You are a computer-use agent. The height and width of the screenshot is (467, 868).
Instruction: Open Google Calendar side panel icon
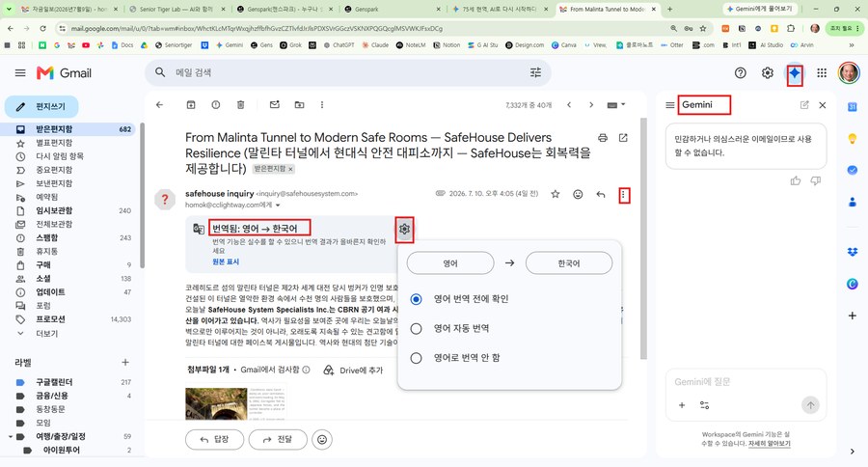[853, 107]
